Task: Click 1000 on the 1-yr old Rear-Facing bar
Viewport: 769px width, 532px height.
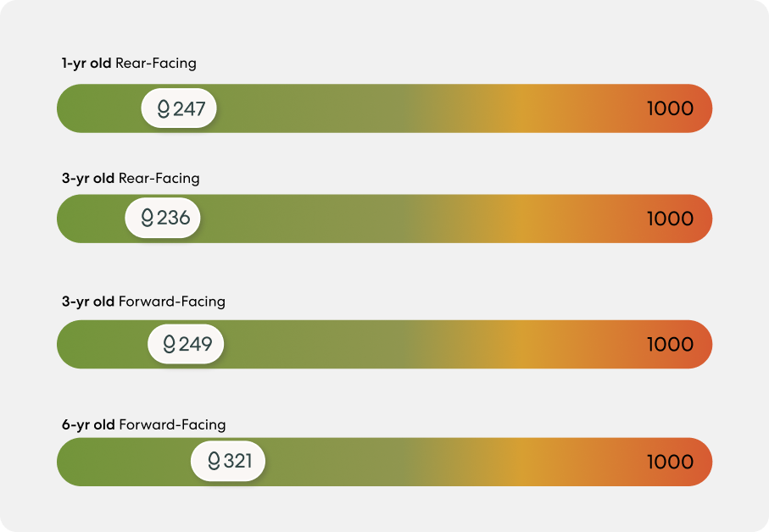Action: click(670, 108)
